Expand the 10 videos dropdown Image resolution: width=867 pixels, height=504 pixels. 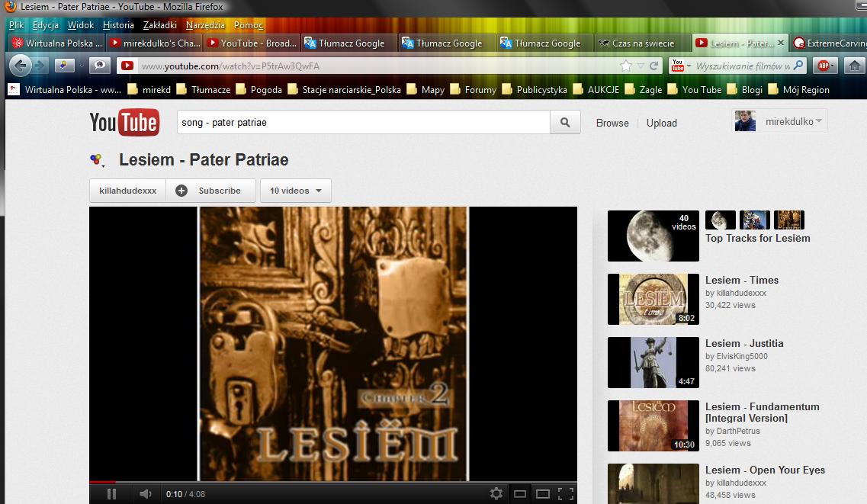[295, 191]
